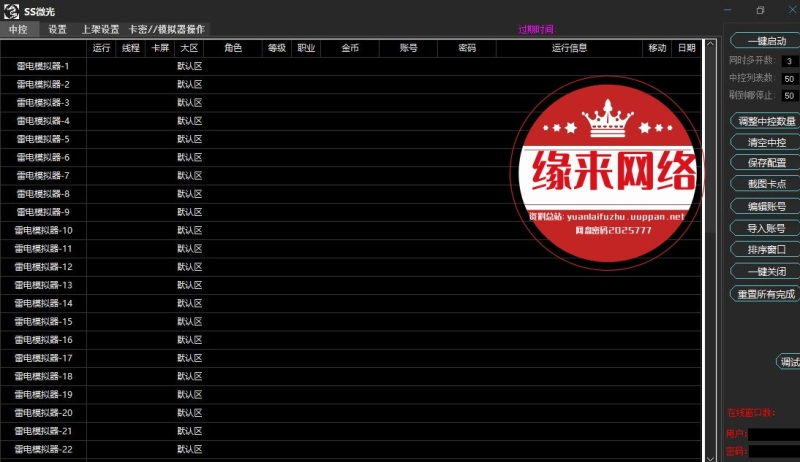This screenshot has height=462, width=800.
Task: Click the 线程 column header
Action: 131,48
